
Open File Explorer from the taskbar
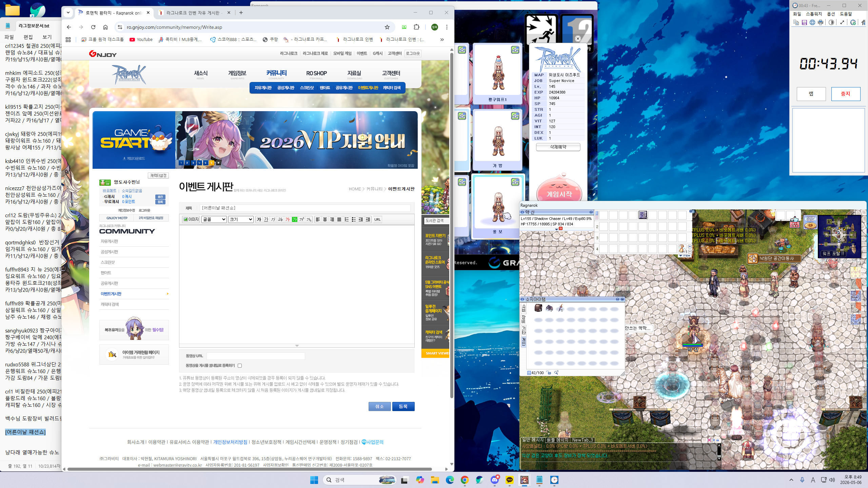tap(435, 480)
